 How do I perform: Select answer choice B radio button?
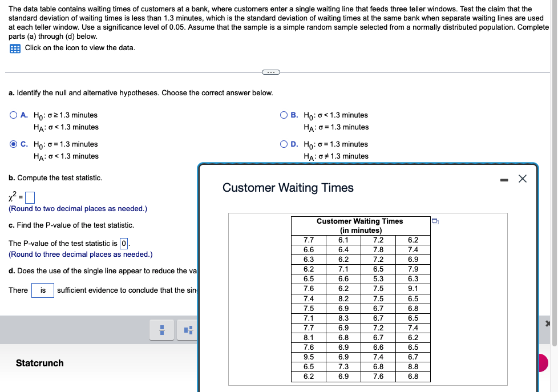click(284, 115)
